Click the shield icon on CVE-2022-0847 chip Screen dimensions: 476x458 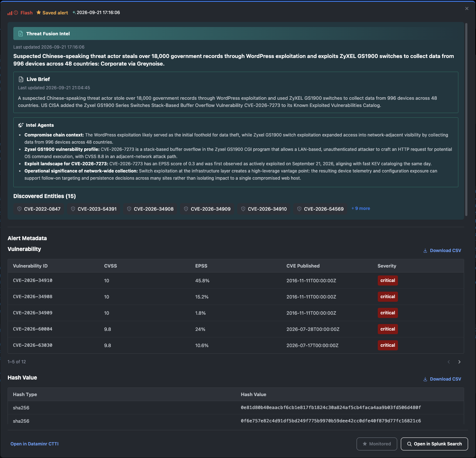(x=19, y=209)
